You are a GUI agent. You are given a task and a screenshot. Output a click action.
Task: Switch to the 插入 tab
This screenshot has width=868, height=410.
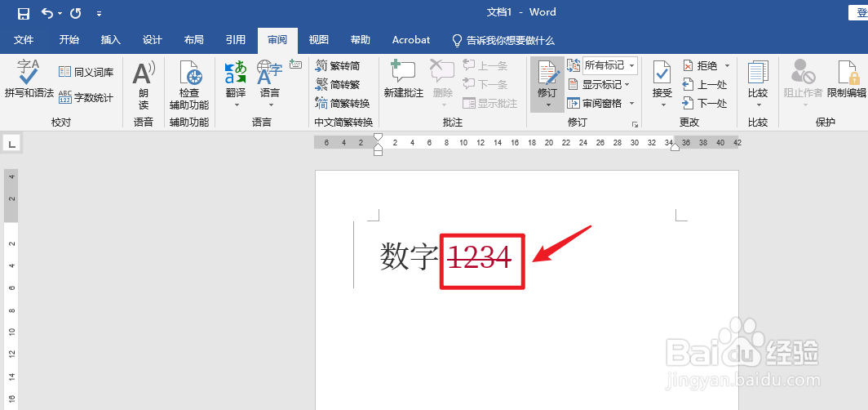111,40
